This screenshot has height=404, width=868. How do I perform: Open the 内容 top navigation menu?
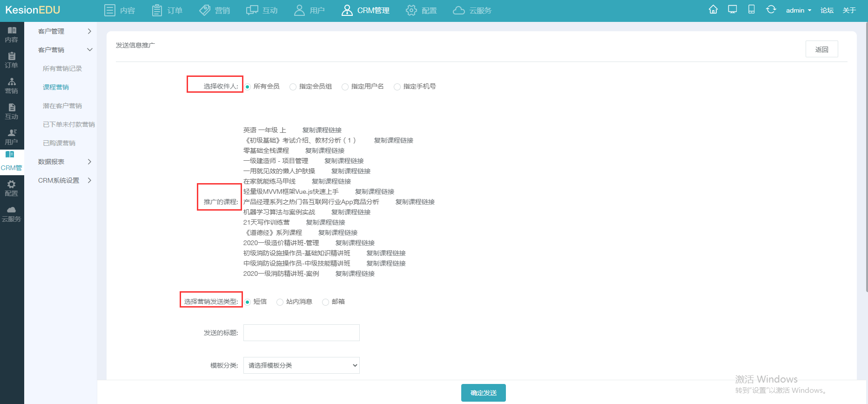coord(120,10)
